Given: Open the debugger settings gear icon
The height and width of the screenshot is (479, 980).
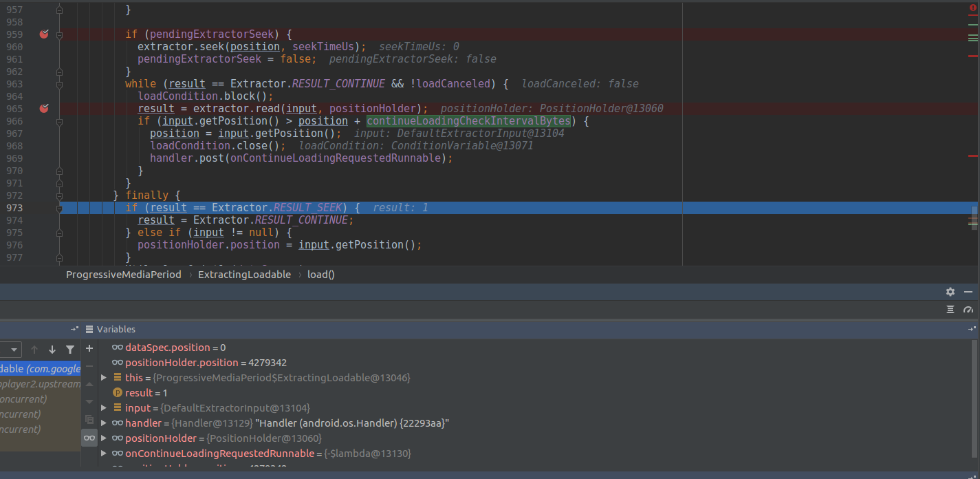Looking at the screenshot, I should point(950,292).
